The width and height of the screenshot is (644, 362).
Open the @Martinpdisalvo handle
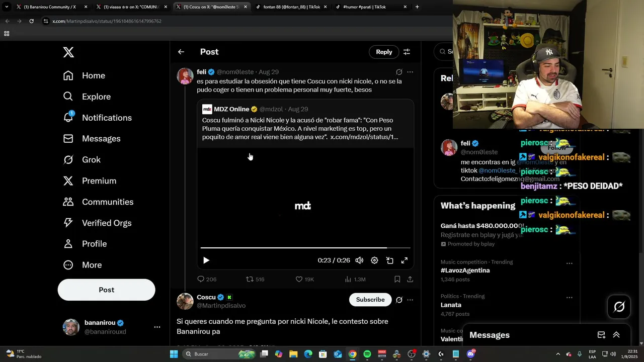(x=221, y=306)
